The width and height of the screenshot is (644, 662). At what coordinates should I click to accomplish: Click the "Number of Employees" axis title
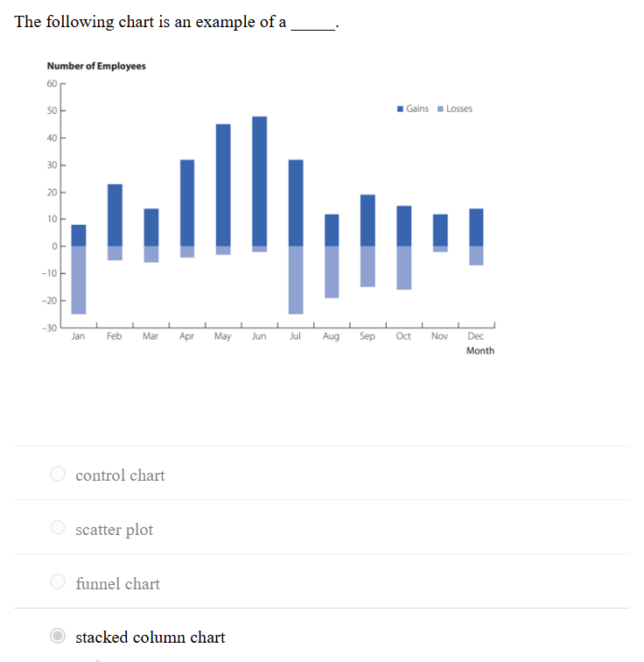click(96, 67)
